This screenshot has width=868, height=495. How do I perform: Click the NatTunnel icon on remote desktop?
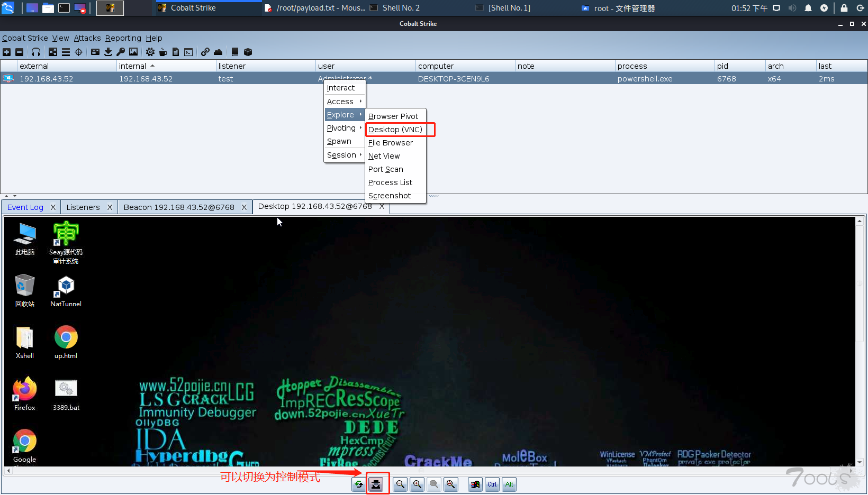click(66, 291)
